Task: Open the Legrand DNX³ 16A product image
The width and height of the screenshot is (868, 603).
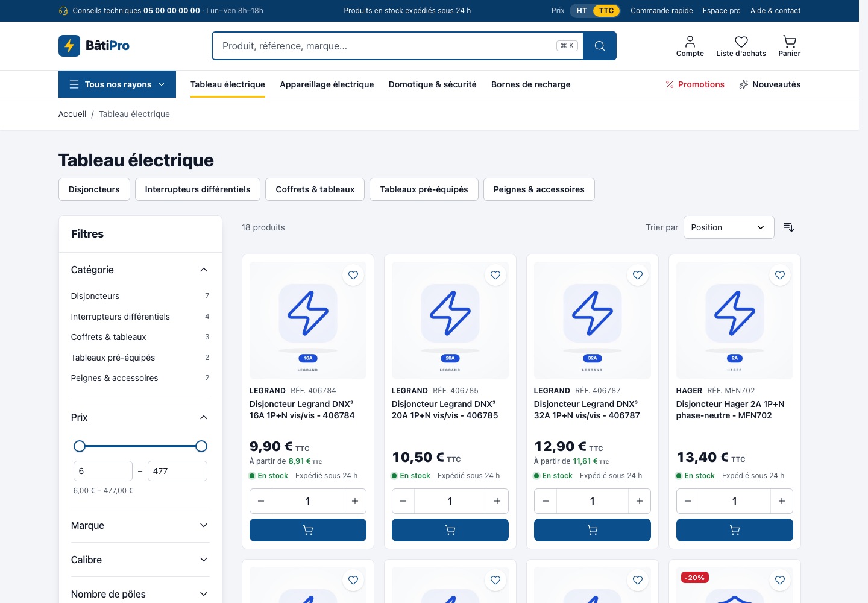Action: (308, 320)
